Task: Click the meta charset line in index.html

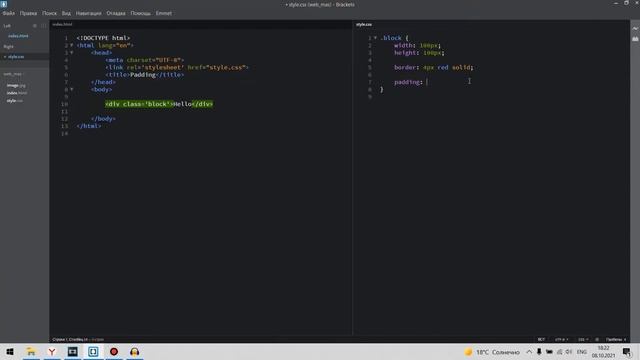Action: point(144,60)
